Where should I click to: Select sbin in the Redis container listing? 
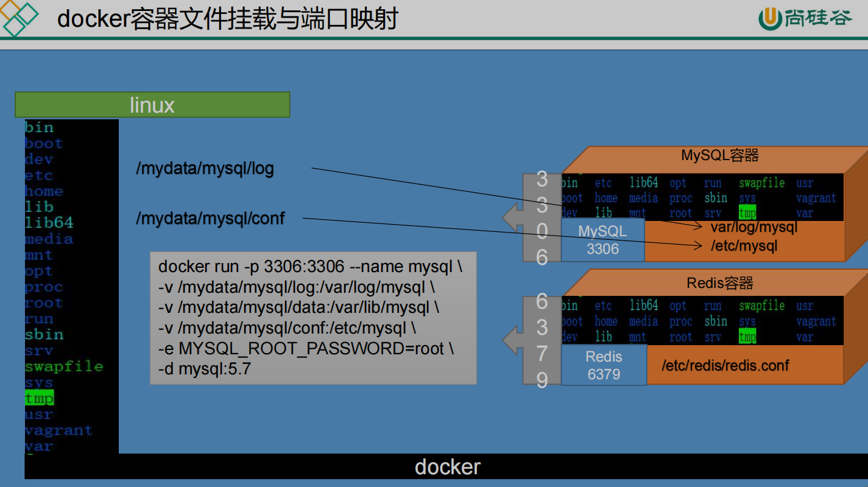(716, 321)
